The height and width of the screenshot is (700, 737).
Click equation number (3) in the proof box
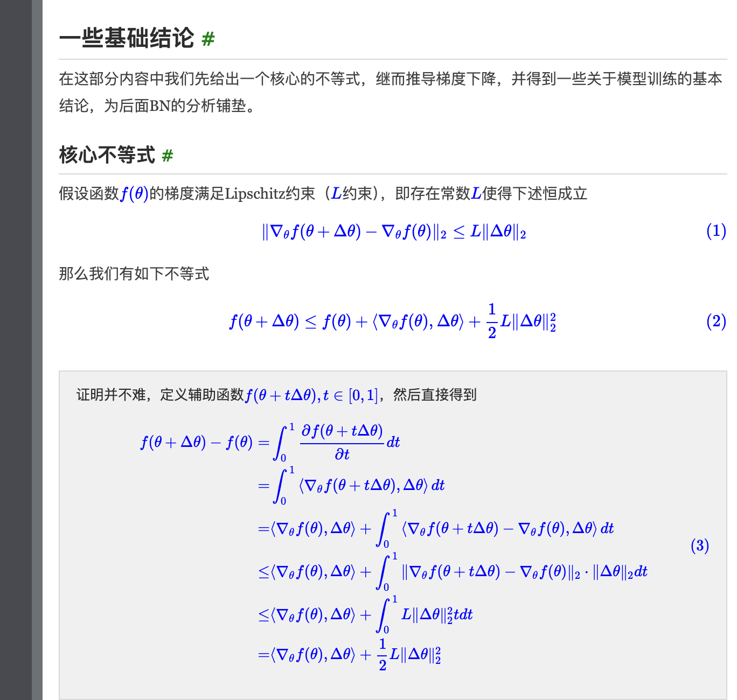699,546
